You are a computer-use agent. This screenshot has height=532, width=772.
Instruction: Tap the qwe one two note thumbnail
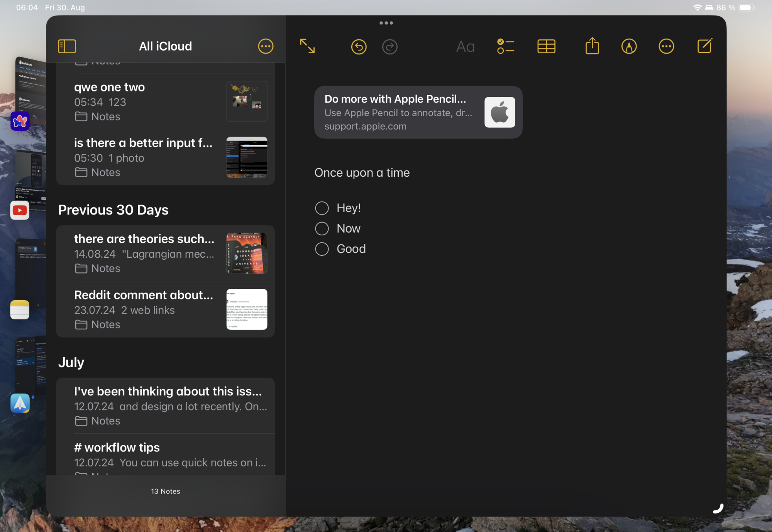247,101
